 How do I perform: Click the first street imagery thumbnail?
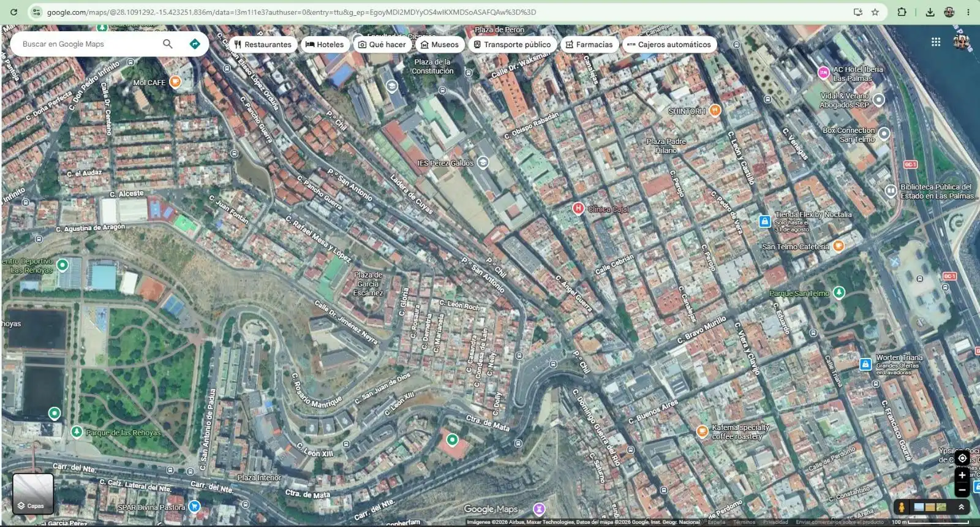pos(919,507)
